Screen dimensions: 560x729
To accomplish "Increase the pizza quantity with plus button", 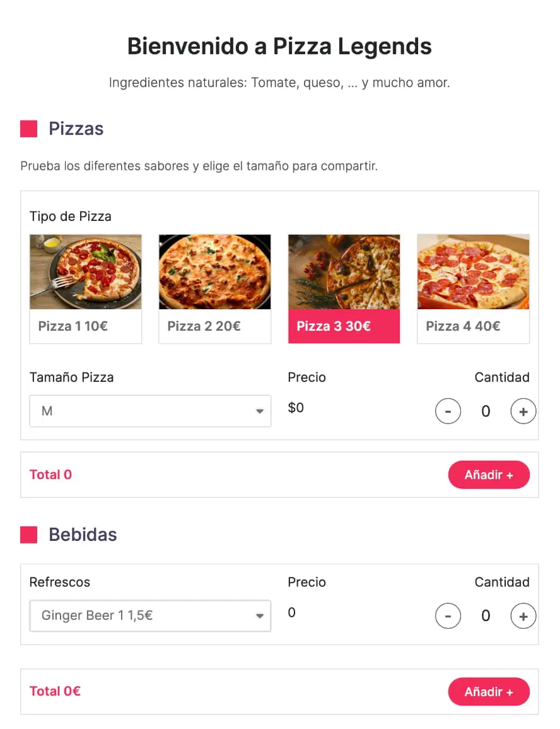I will (523, 412).
